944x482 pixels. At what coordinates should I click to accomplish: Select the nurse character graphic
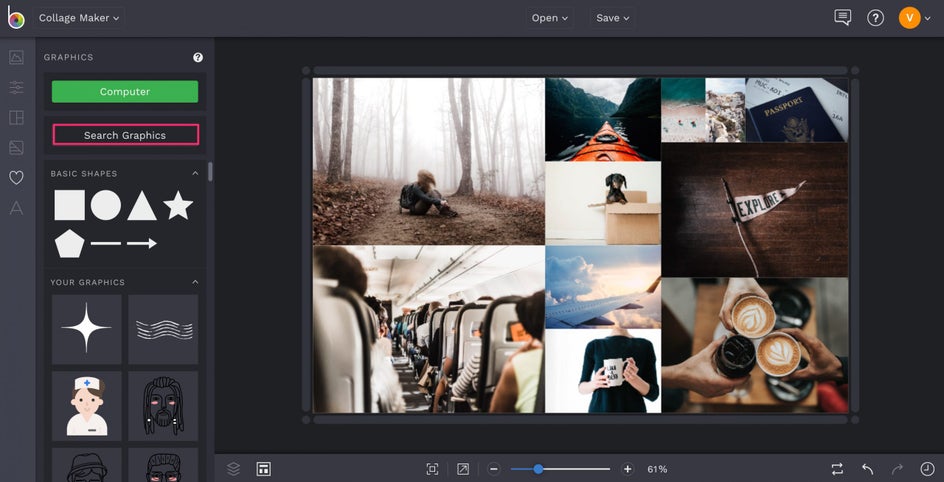click(x=87, y=406)
